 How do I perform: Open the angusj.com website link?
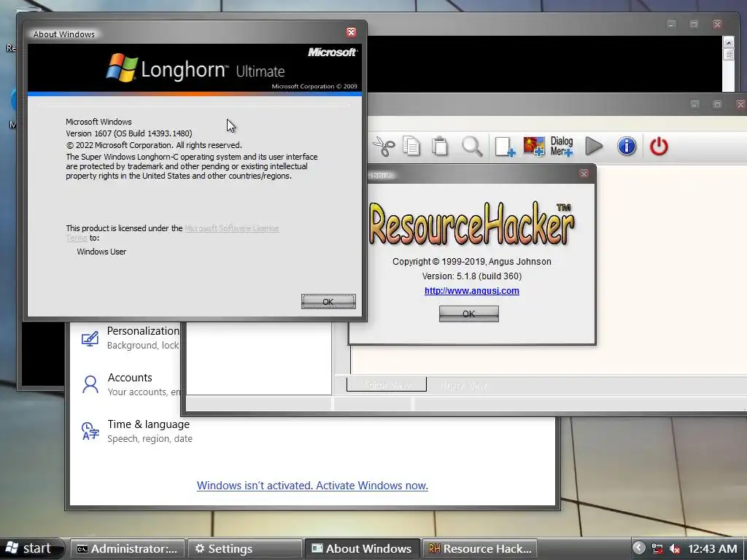(x=472, y=290)
